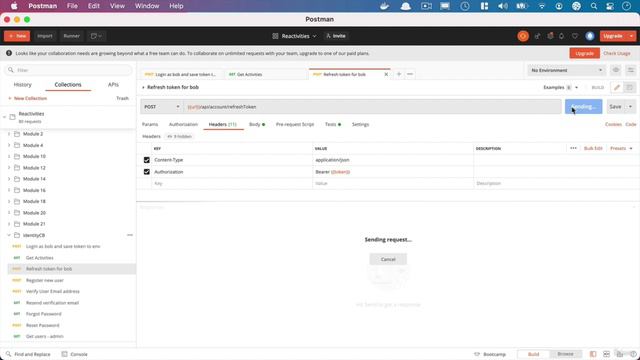Close the Refresh token for bob tab
640x360 pixels.
pyautogui.click(x=386, y=74)
